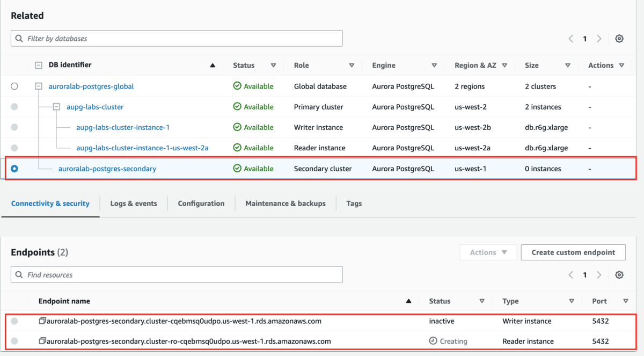Open the auroralab-postgres-secondary cluster link
The image size is (644, 356).
click(107, 168)
